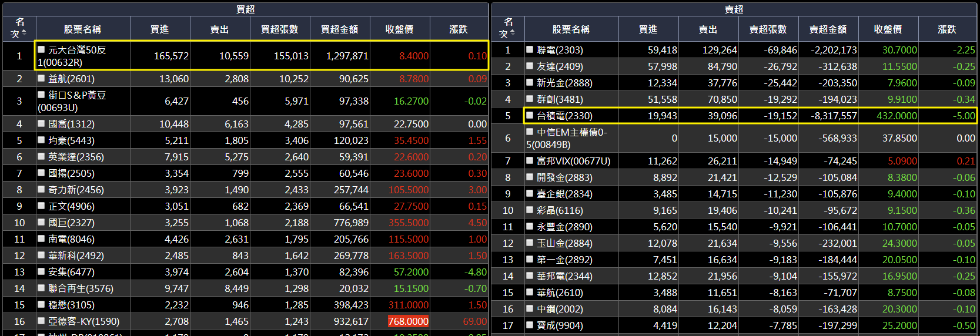Click 買超 table title header

click(245, 9)
